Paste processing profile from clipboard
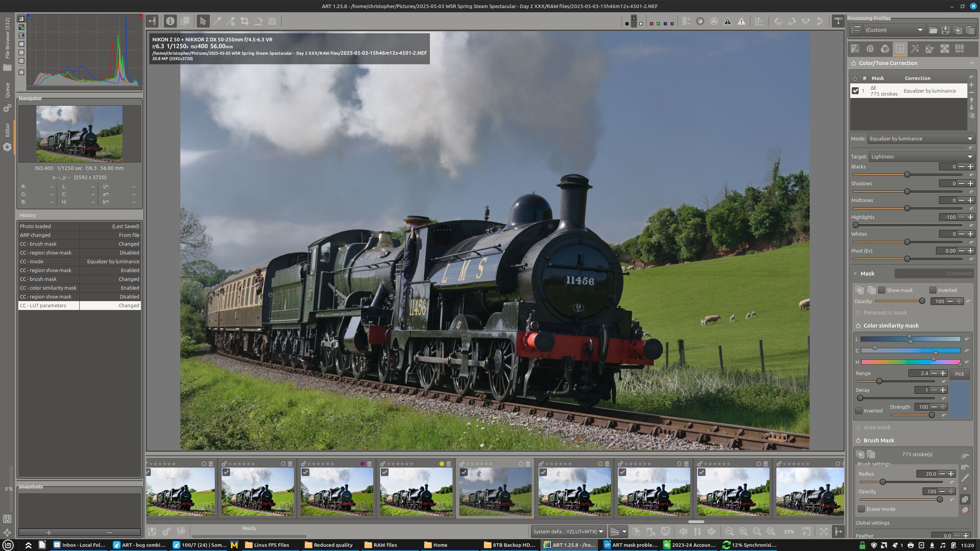 970,30
